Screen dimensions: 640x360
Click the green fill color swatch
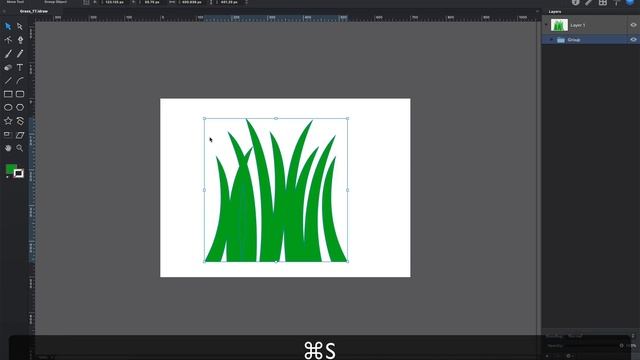click(11, 169)
